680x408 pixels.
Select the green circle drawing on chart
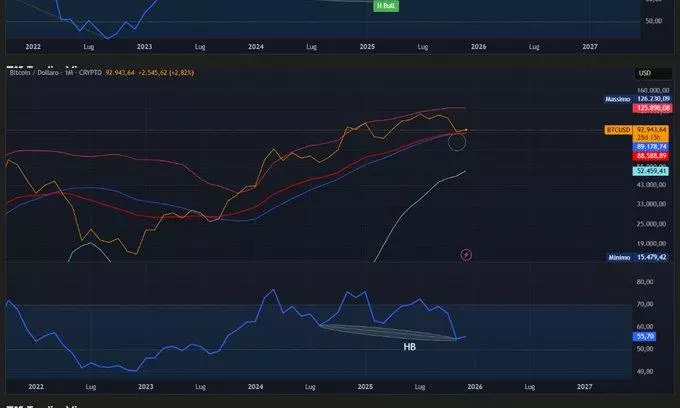coord(457,142)
